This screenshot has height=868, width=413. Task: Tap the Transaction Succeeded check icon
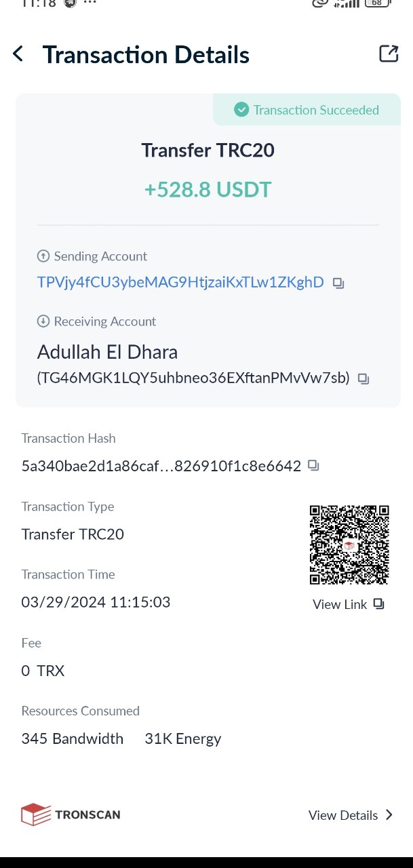click(241, 110)
